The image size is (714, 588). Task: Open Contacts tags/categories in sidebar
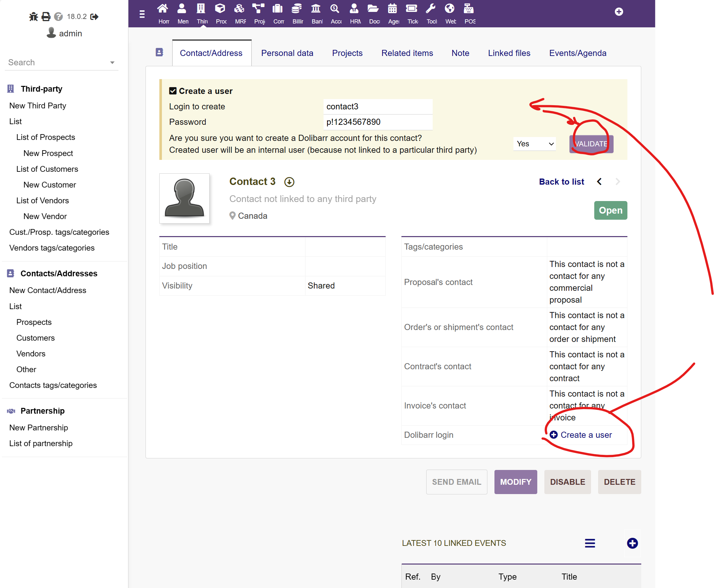pyautogui.click(x=53, y=385)
